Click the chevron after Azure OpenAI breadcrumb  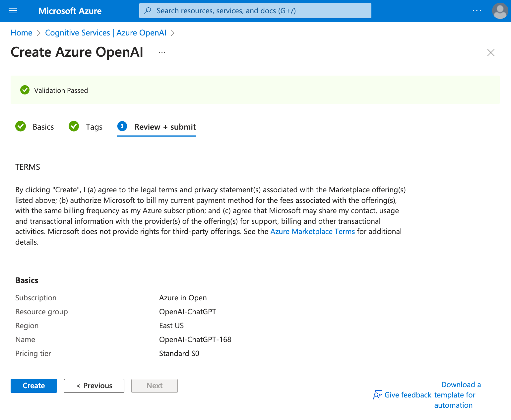click(172, 33)
